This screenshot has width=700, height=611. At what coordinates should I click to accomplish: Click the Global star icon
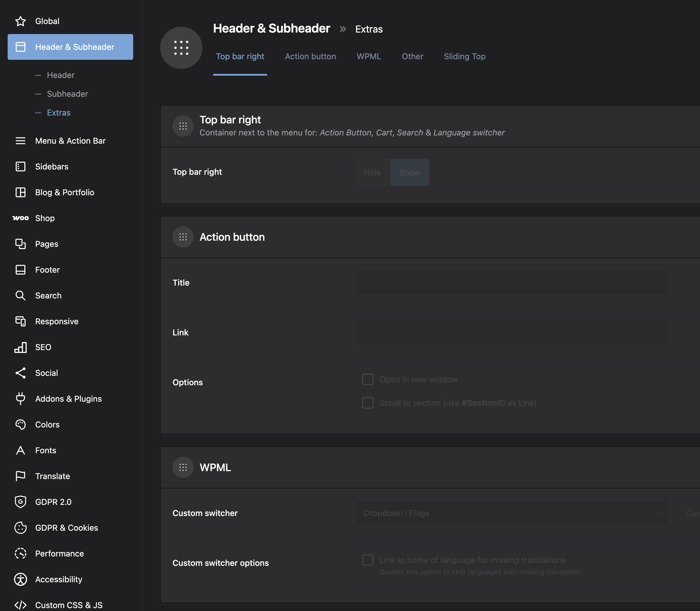pyautogui.click(x=21, y=21)
